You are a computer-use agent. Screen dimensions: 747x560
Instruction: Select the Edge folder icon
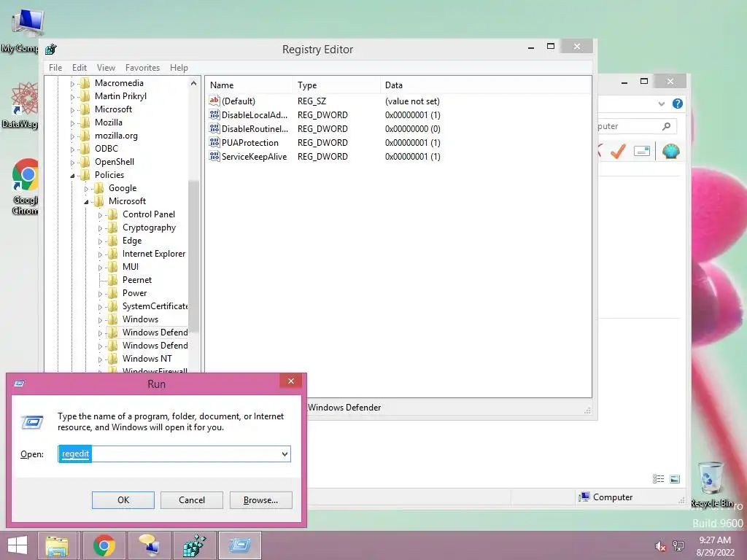(x=113, y=241)
